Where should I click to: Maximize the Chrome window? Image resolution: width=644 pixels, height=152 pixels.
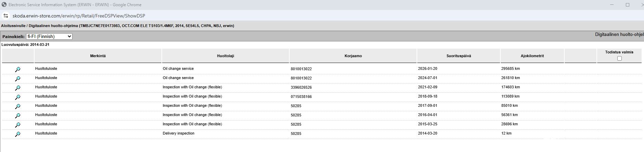tap(627, 5)
